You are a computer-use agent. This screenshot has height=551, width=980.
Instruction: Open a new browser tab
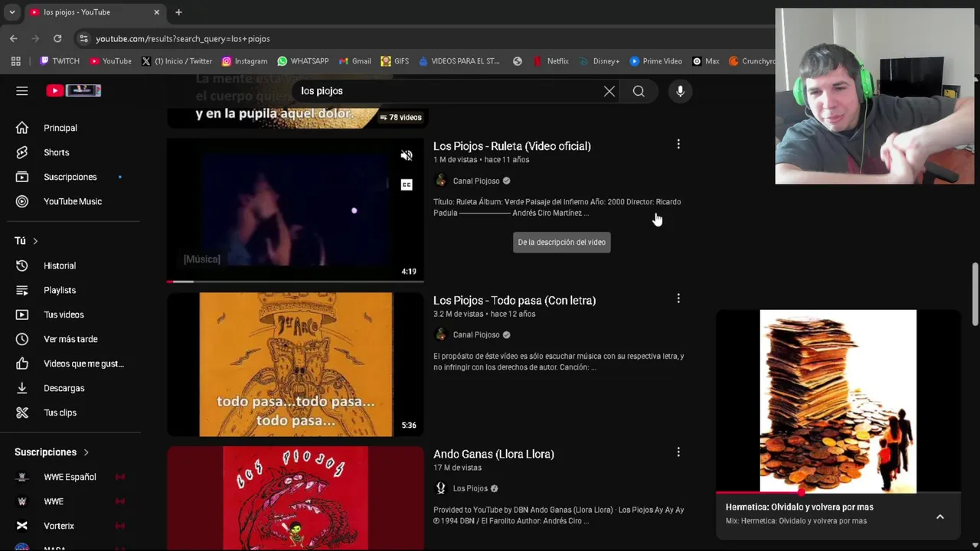click(x=178, y=12)
